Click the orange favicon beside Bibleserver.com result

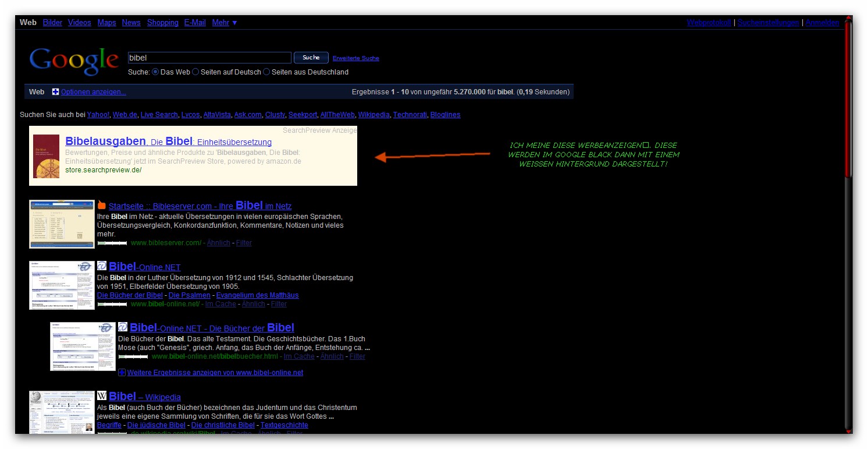pos(102,205)
